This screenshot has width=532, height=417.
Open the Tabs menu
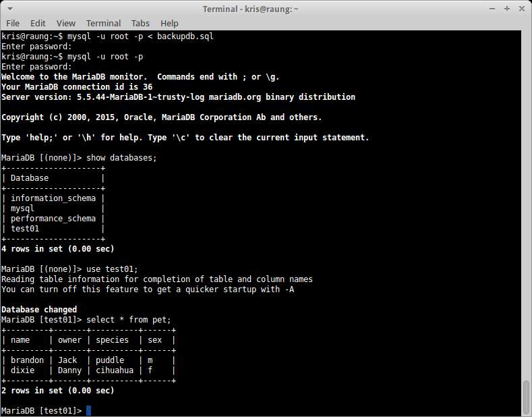[x=140, y=23]
